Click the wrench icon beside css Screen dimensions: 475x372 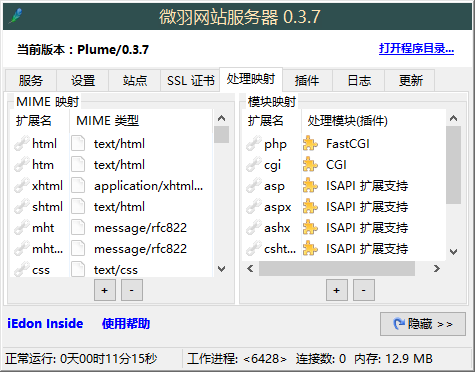[x=22, y=269]
